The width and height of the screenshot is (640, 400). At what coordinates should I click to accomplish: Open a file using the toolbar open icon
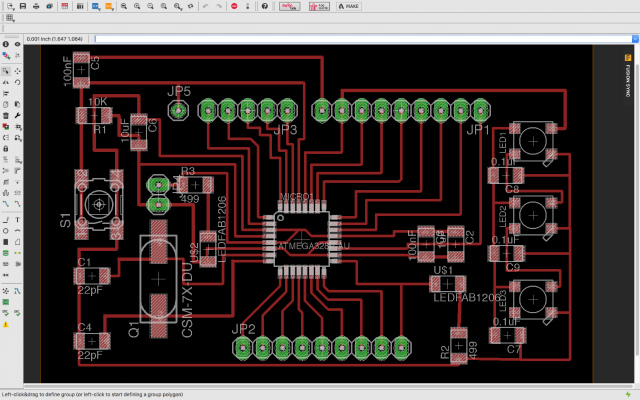[10, 6]
